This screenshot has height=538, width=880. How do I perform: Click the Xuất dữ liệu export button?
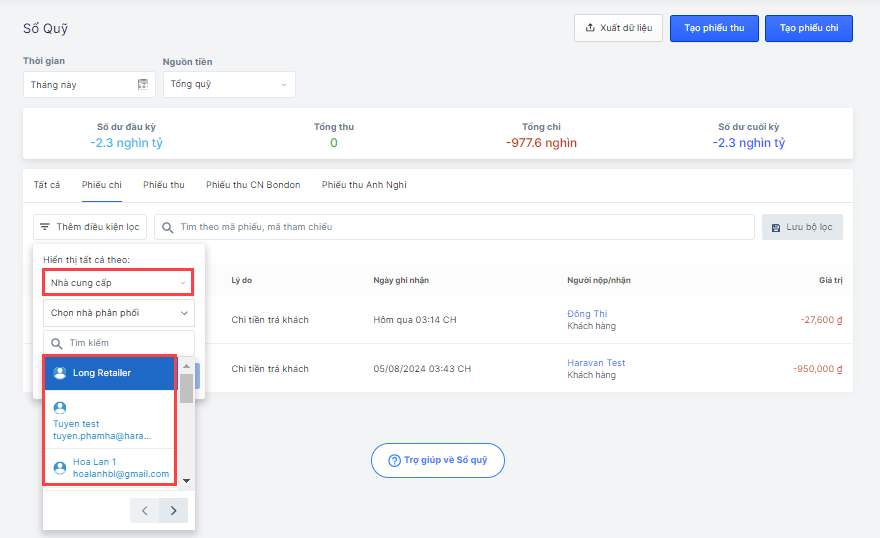tap(618, 28)
